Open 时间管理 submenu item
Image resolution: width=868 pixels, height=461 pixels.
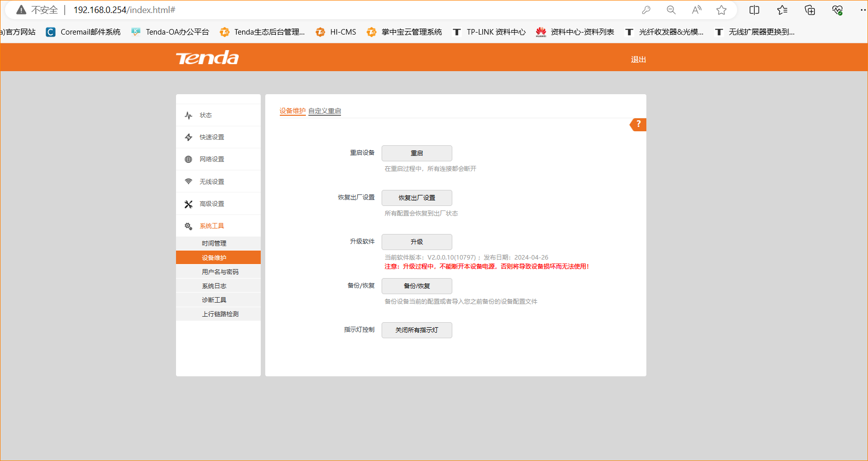tap(218, 244)
